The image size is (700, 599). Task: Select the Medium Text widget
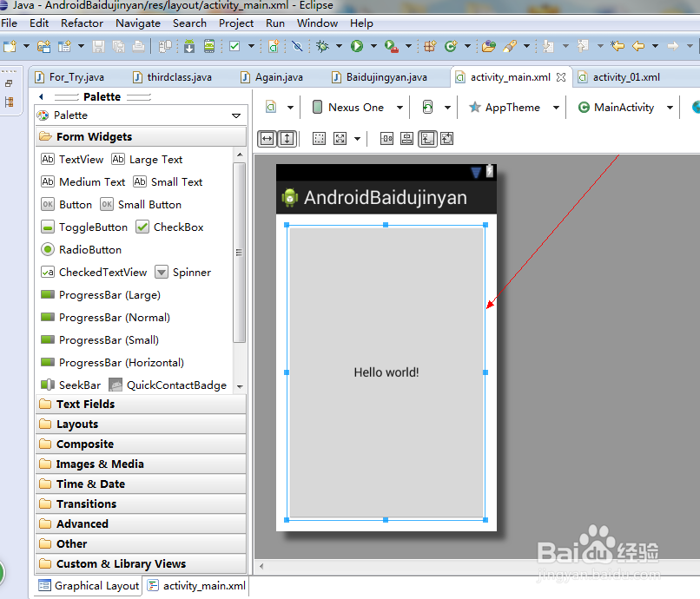click(x=83, y=182)
